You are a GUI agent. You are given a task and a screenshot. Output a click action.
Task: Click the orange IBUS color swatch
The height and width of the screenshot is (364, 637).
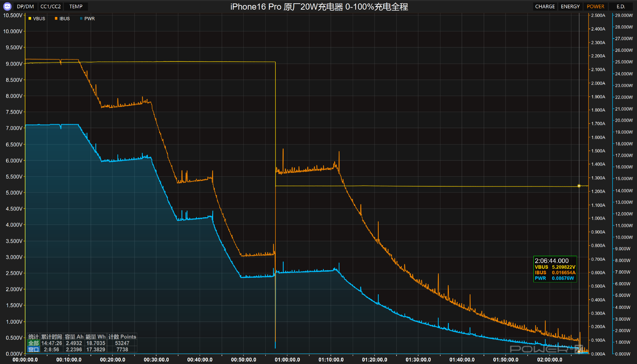coord(56,19)
